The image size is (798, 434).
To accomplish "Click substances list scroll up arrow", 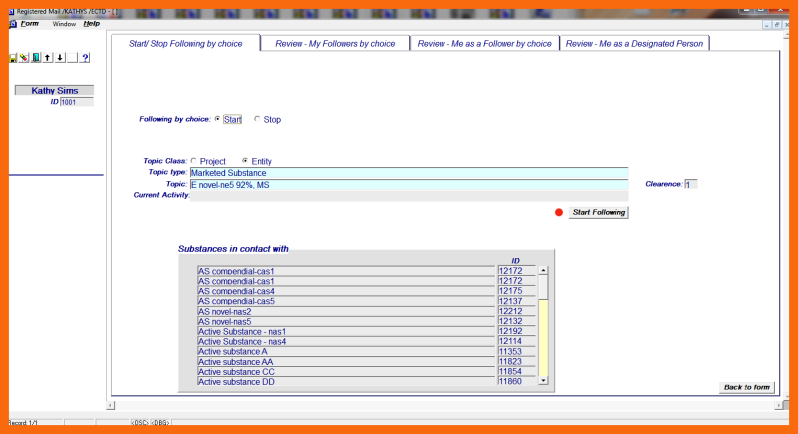I will tap(543, 270).
